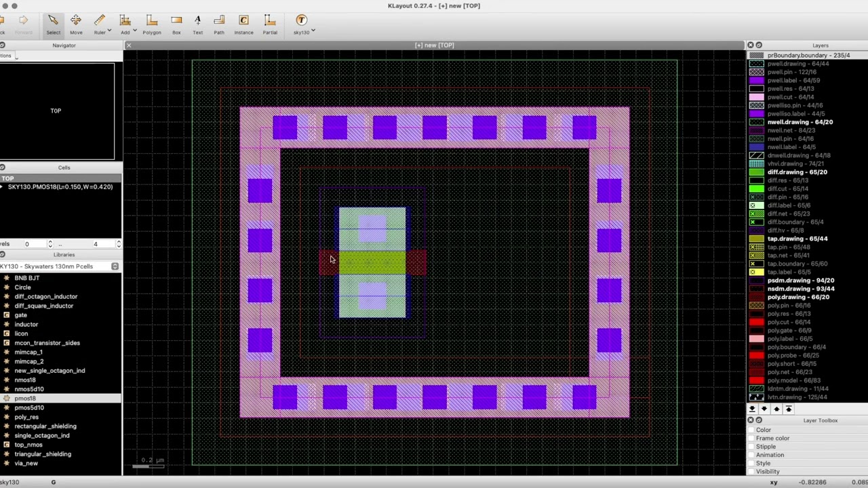
Task: Open the sky130 technology dropdown arrow
Action: click(313, 30)
